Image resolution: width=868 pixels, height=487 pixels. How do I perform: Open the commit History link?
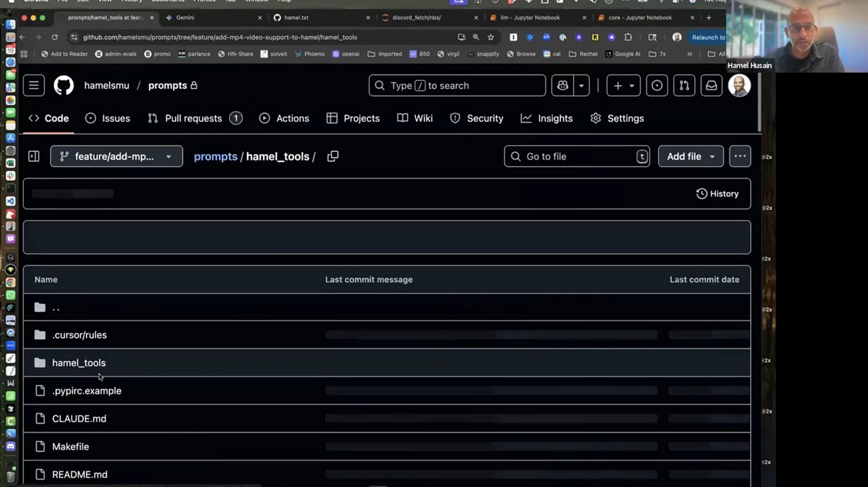click(x=717, y=194)
